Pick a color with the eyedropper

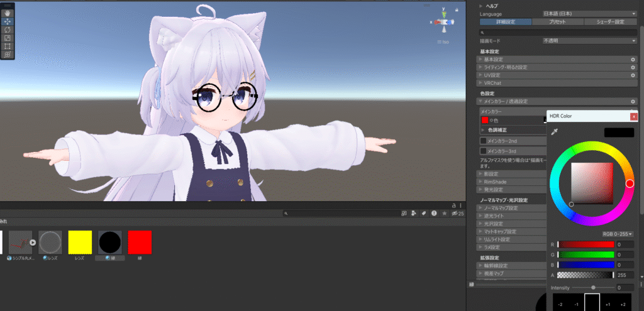click(555, 132)
